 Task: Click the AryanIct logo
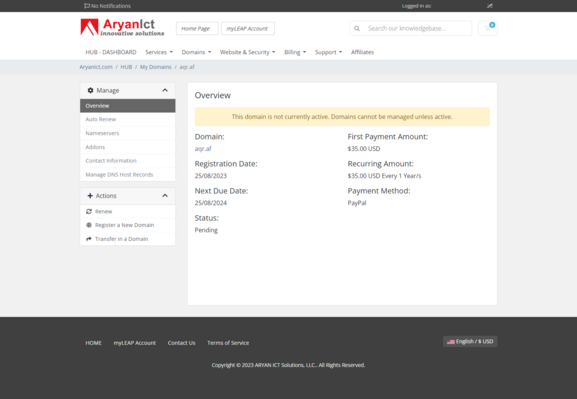click(x=122, y=28)
